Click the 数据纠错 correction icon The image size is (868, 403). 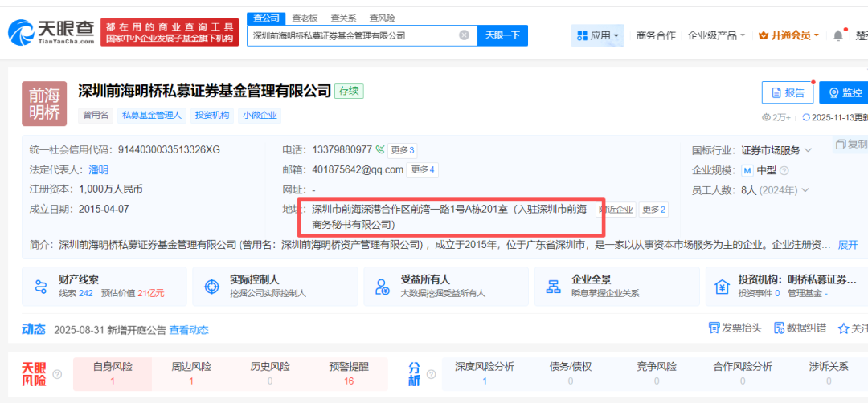779,328
